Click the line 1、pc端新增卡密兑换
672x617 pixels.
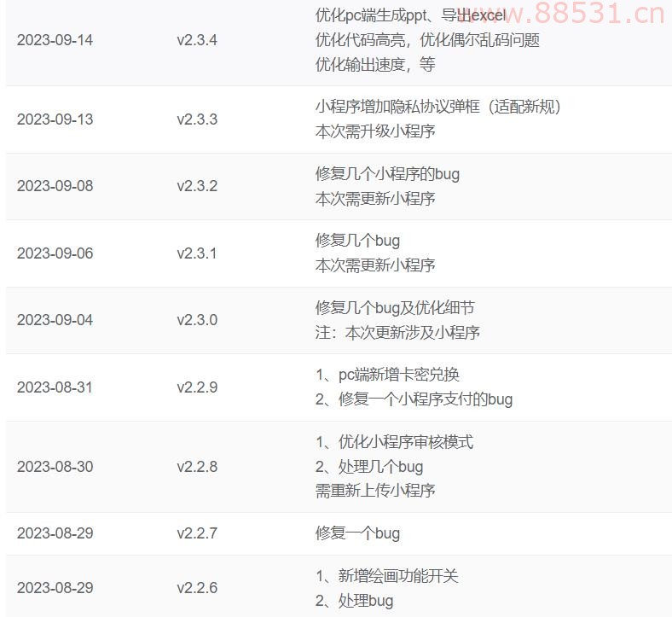(x=387, y=375)
